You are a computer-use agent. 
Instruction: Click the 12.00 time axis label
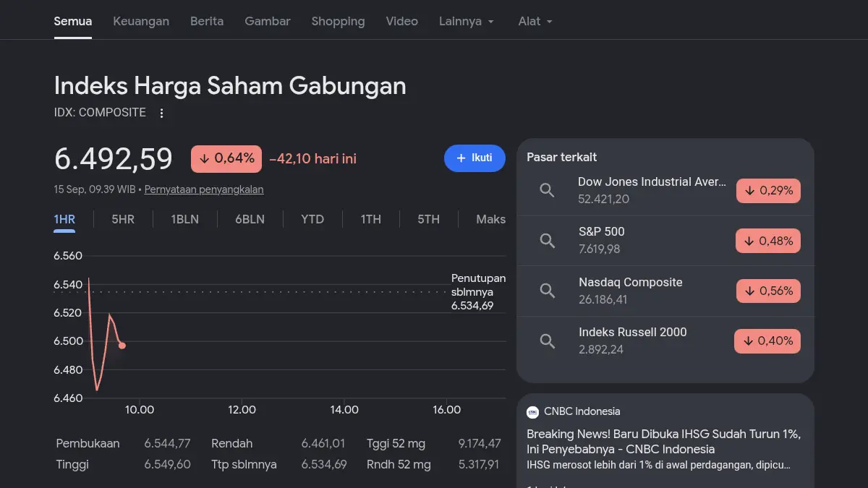[x=242, y=410]
